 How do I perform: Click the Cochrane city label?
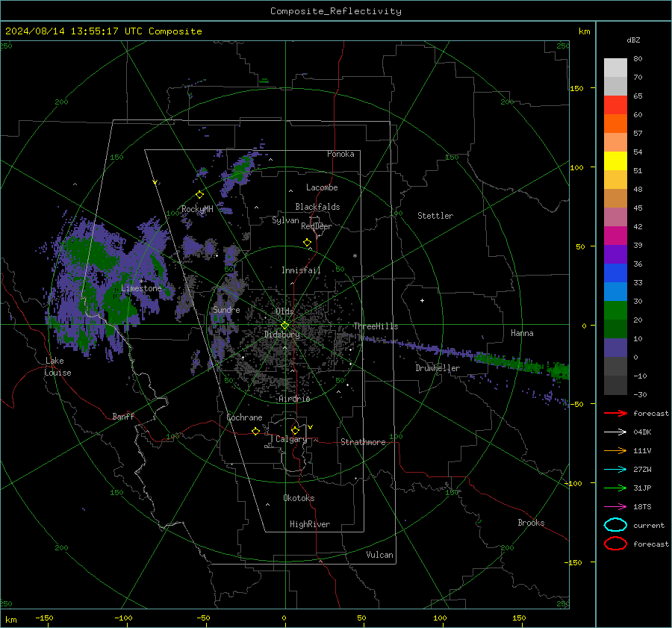coord(244,417)
